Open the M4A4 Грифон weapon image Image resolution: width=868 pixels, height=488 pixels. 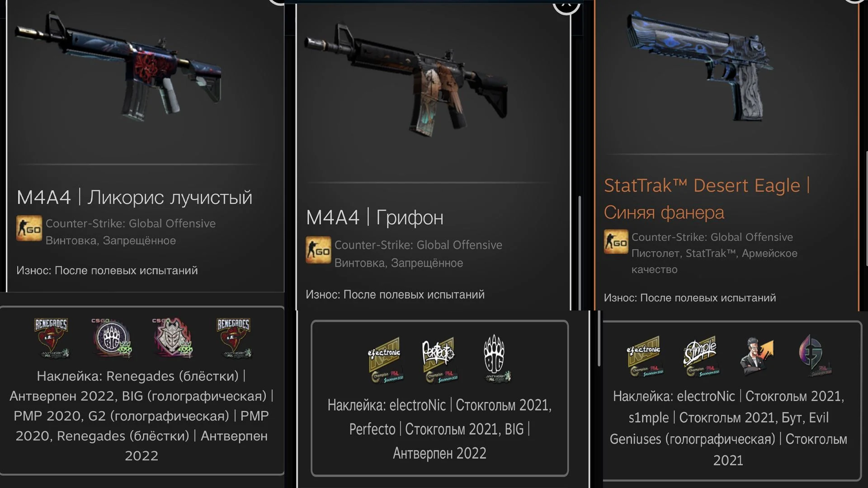[x=407, y=79]
